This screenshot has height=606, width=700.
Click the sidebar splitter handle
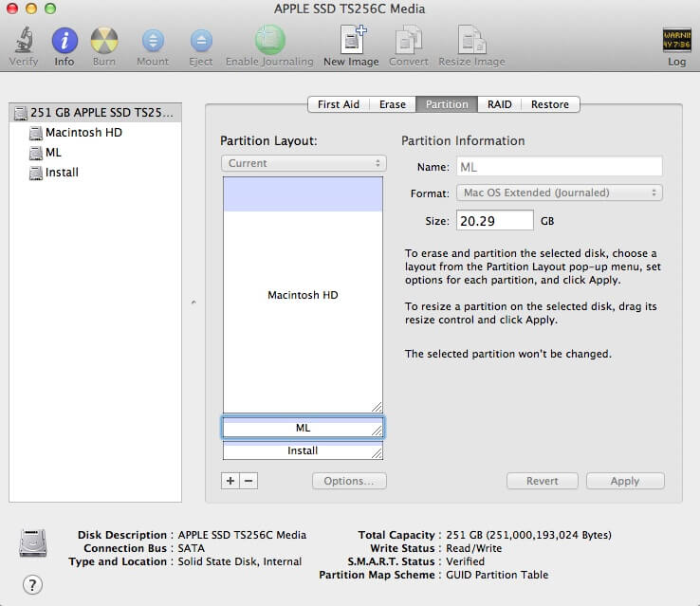(x=193, y=303)
